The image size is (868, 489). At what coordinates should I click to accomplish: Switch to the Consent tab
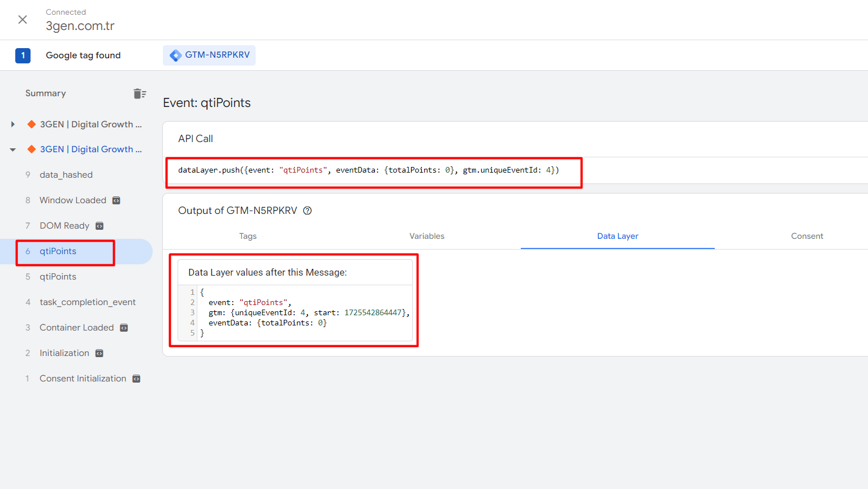point(807,236)
